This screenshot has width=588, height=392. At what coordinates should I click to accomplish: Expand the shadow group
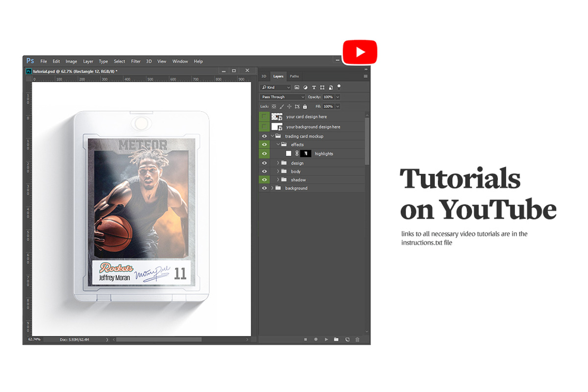tap(278, 180)
